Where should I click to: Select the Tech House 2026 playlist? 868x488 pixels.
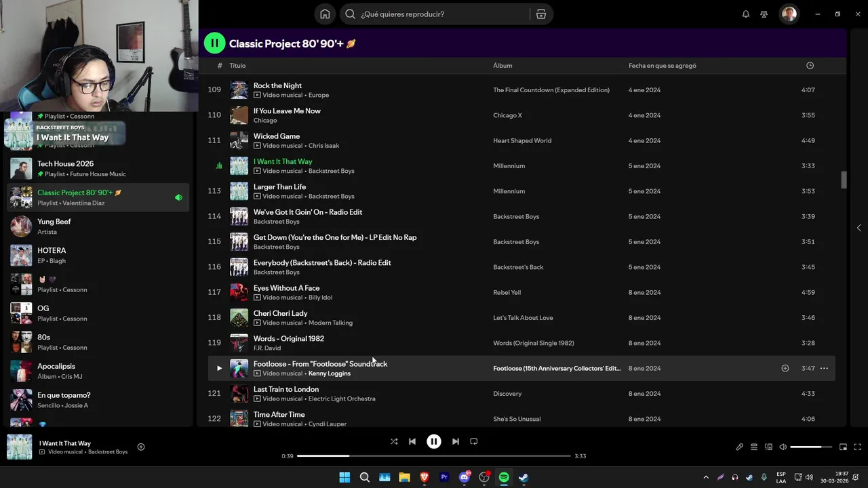(98, 169)
